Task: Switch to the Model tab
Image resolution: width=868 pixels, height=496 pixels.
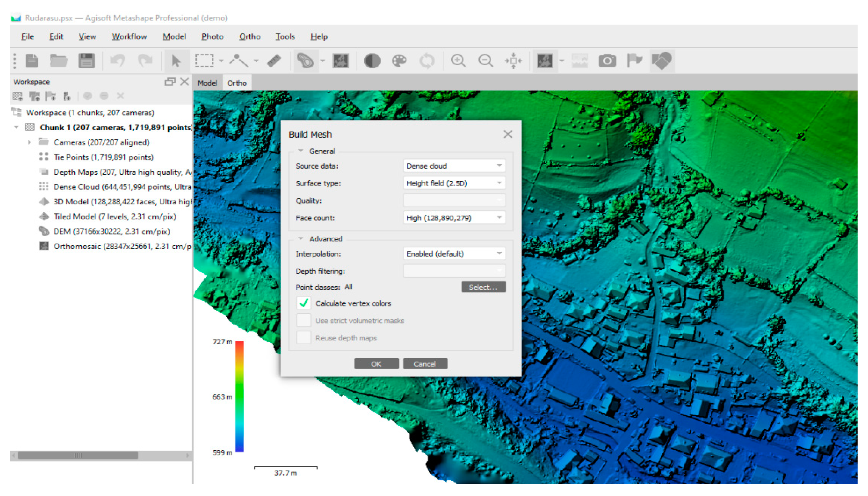Action: coord(207,83)
